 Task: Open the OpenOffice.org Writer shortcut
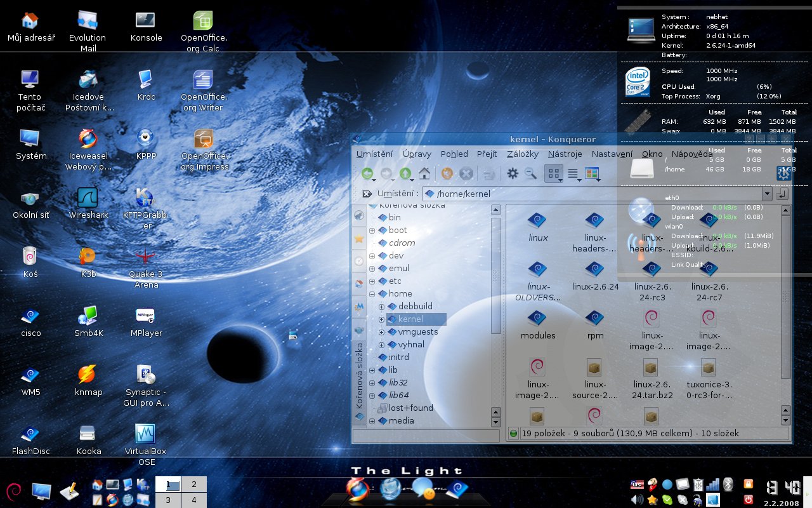(204, 90)
